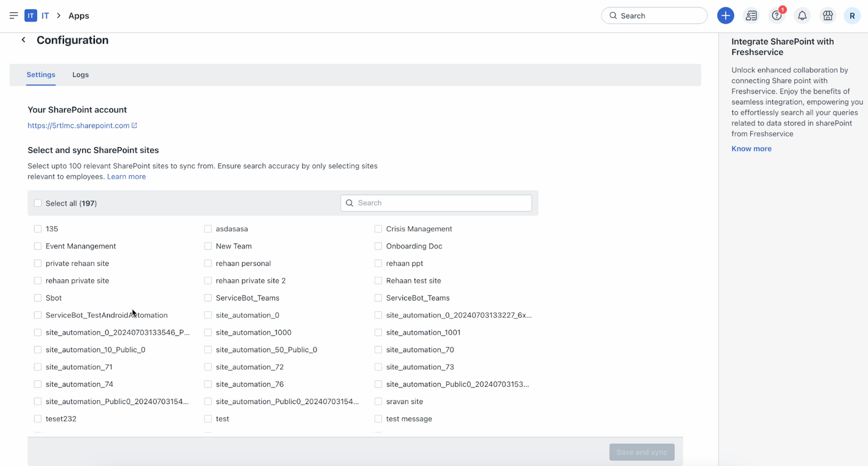This screenshot has height=466, width=868.
Task: Check the site_automation_1000 checkbox
Action: (x=208, y=333)
